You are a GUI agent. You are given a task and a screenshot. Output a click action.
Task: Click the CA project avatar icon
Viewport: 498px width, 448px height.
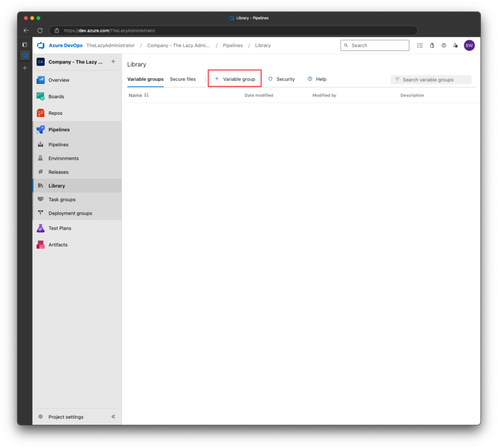tap(41, 62)
